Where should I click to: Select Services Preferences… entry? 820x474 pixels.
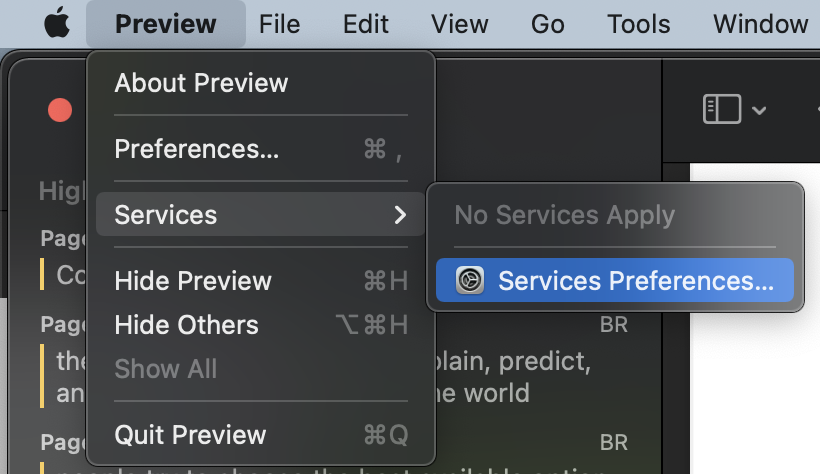(634, 281)
